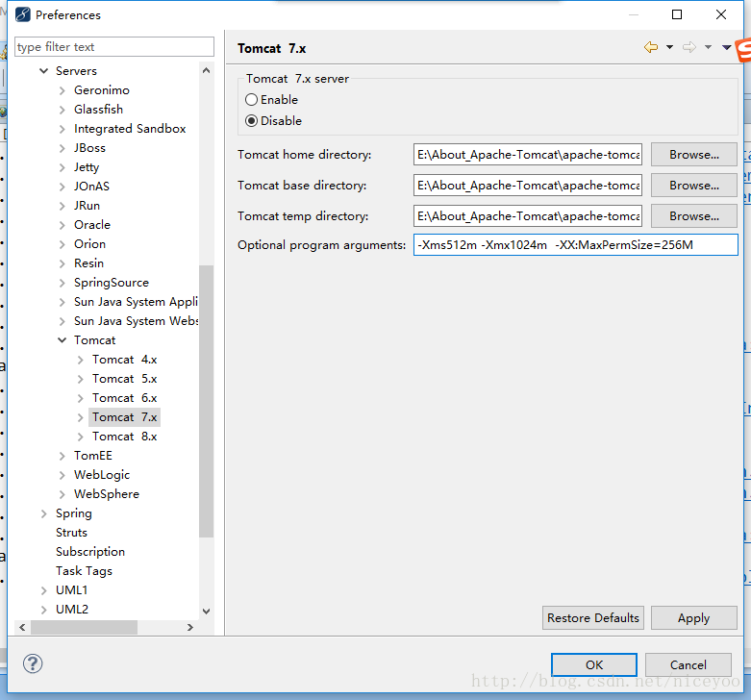Screen dimensions: 751x700
Task: Click the tree vertical scrollbar thumb
Action: [x=207, y=401]
